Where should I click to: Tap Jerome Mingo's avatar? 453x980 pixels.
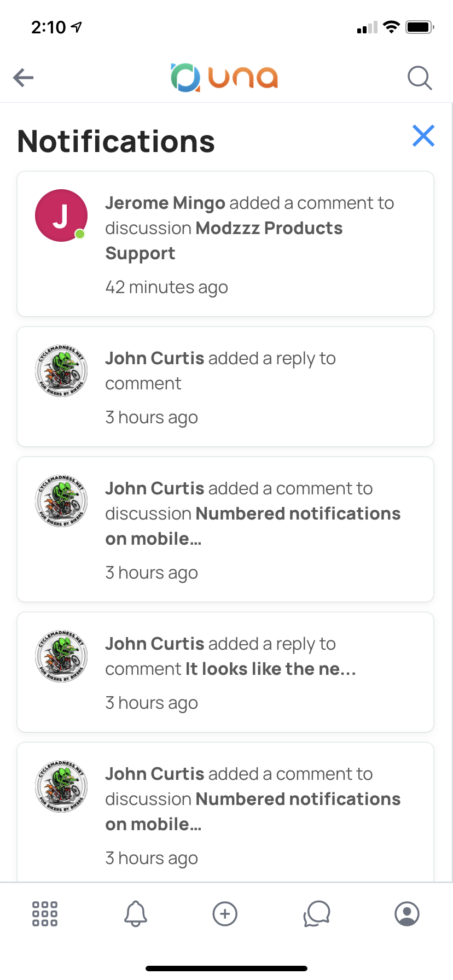[x=61, y=215]
